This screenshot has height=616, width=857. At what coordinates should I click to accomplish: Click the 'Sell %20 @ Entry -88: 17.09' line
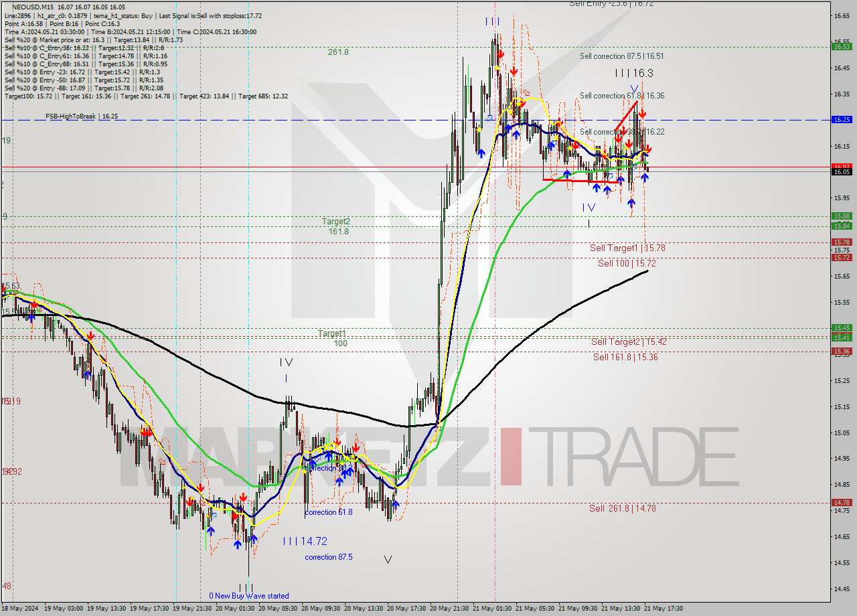(84, 88)
